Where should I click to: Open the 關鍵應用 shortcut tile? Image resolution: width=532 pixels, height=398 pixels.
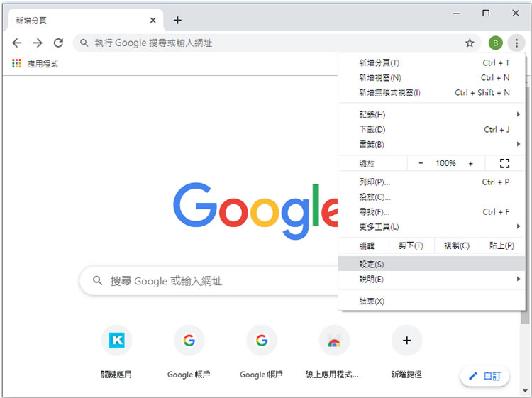116,351
